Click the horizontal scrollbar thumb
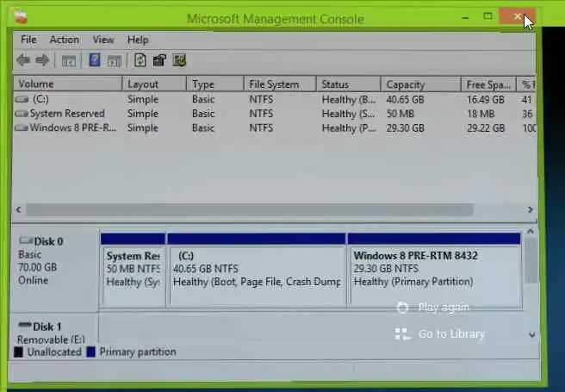This screenshot has width=565, height=392. pos(250,209)
